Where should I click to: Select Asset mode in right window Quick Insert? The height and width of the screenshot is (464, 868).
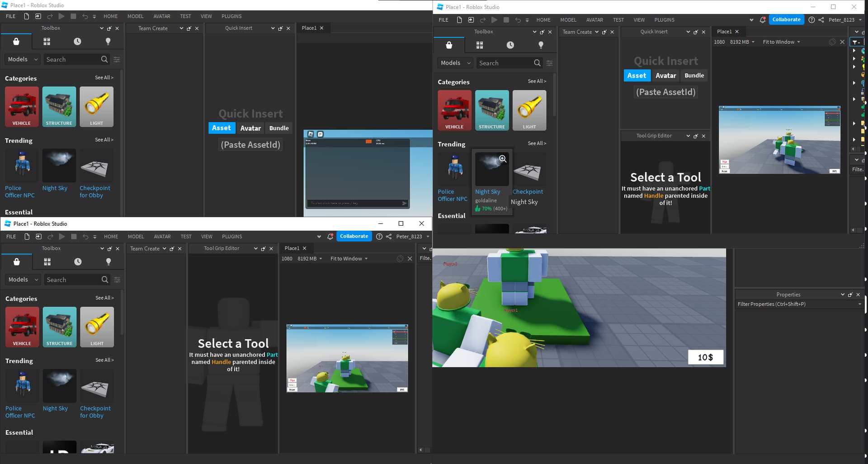click(x=637, y=76)
